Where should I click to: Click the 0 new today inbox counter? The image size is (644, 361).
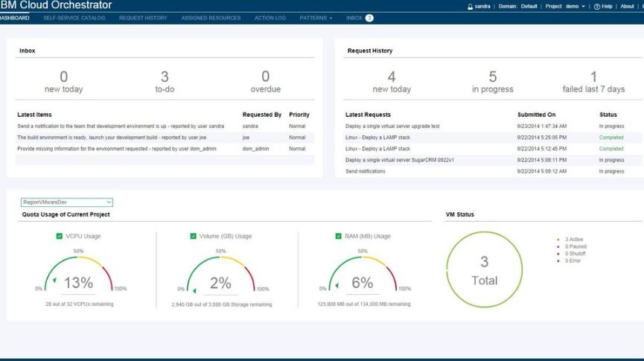tap(64, 82)
